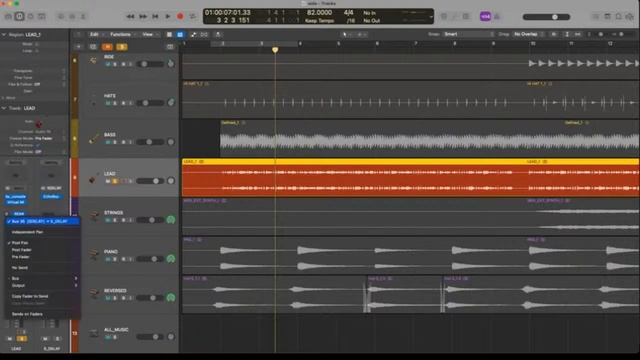
Task: Open the Loop Browser icon
Action: 618,17
